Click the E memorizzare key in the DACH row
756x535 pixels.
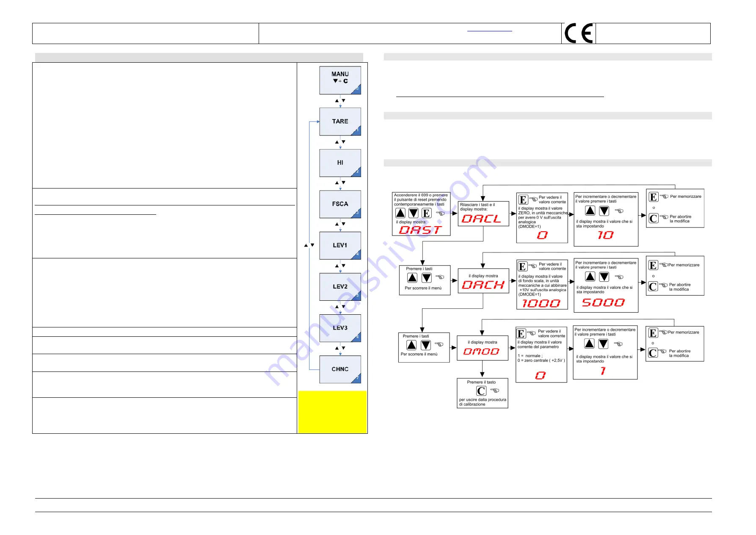click(x=653, y=265)
